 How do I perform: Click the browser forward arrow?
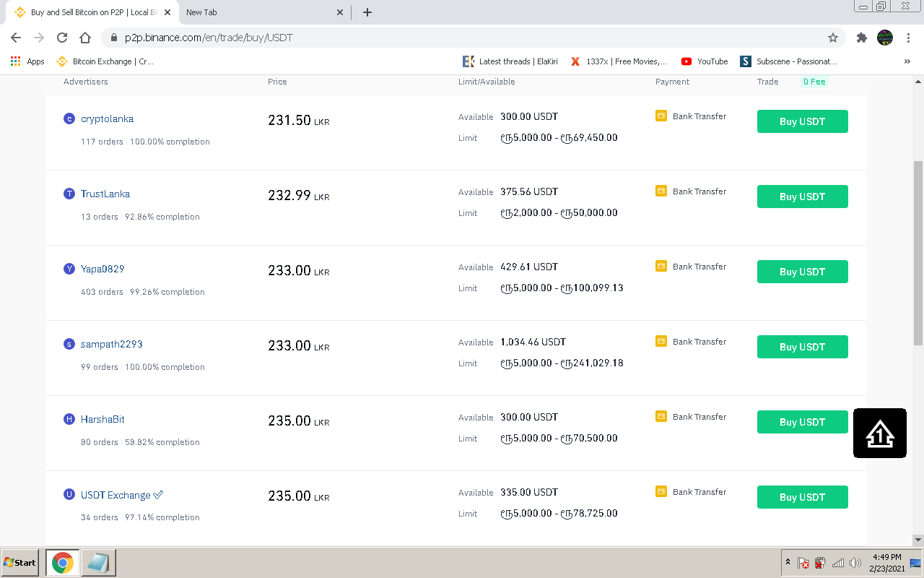point(39,38)
